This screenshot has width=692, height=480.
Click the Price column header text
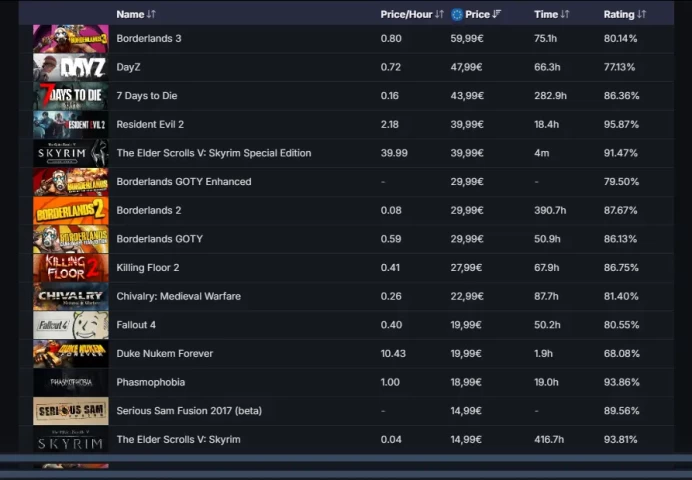click(478, 15)
